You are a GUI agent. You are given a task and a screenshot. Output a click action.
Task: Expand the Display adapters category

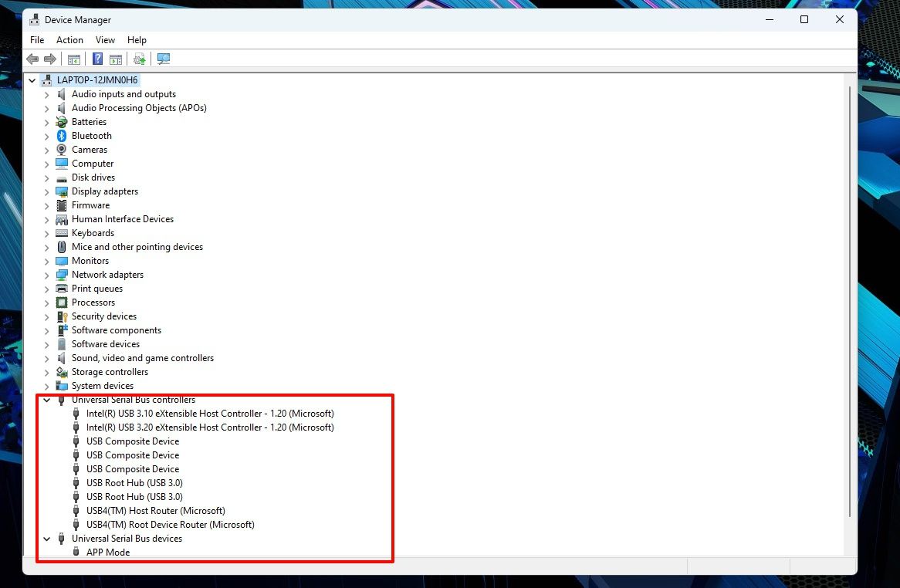46,191
